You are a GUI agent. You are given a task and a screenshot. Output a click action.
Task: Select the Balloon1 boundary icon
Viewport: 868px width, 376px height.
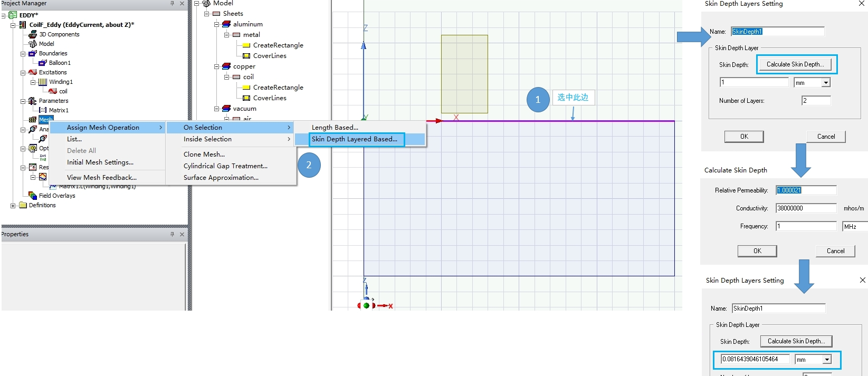43,63
